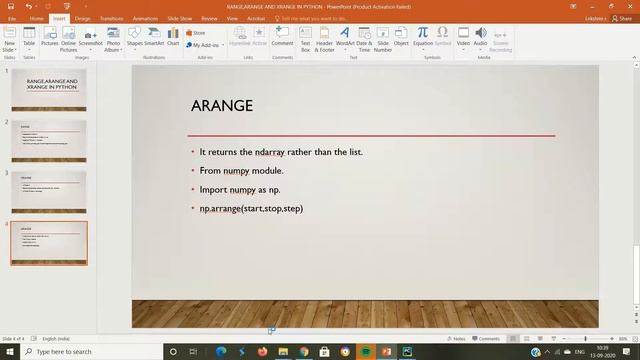Switch to the Design tab

point(82,18)
